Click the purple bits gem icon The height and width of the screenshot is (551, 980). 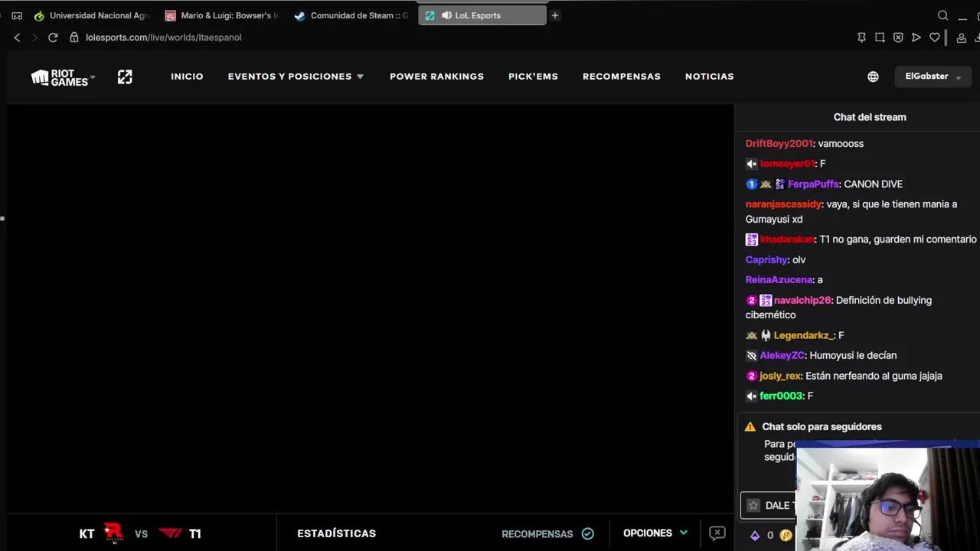tap(755, 536)
